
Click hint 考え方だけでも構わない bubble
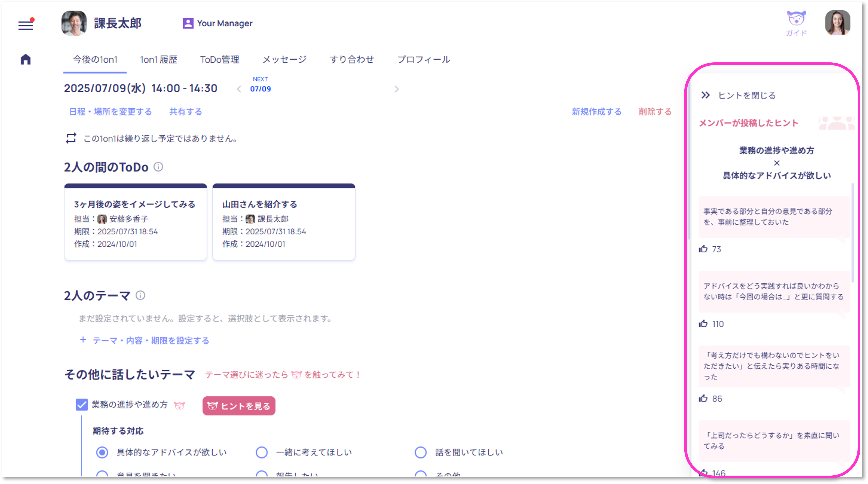(x=774, y=366)
